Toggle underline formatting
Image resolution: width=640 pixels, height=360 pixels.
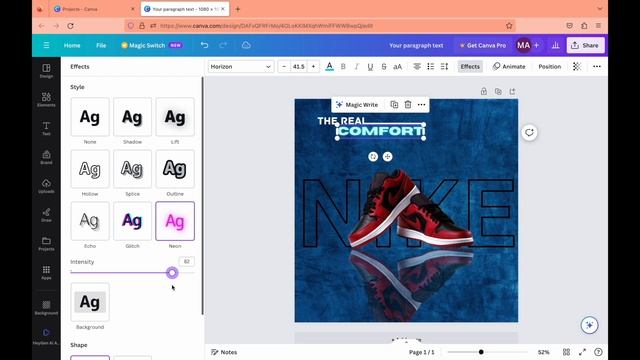[370, 67]
